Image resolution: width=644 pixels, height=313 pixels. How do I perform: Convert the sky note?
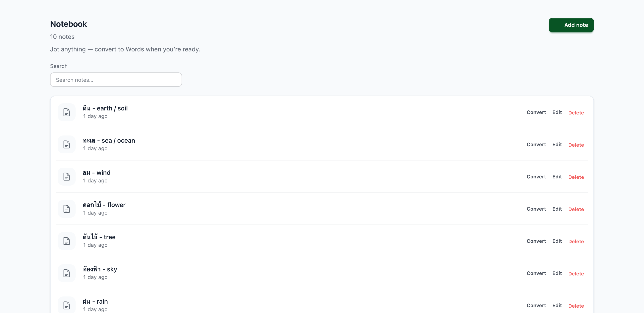[x=536, y=273]
